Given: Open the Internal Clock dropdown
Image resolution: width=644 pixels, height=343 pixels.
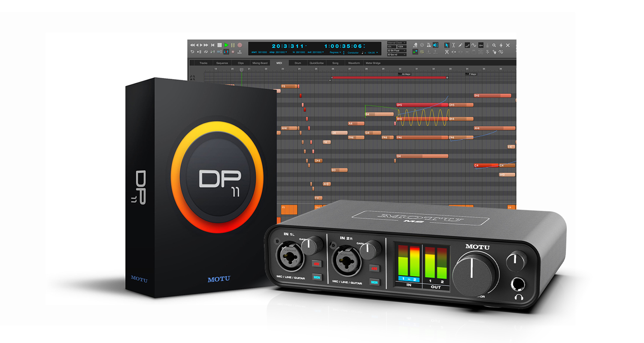Looking at the screenshot, I should tap(397, 42).
